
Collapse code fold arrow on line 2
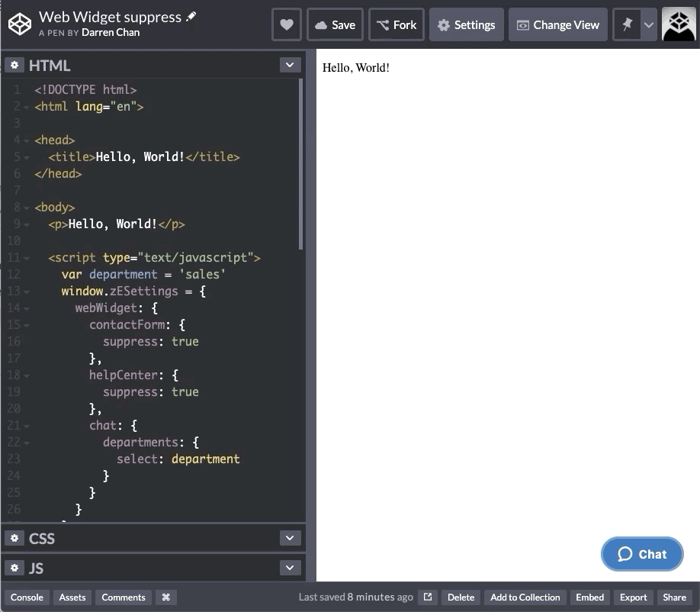click(x=27, y=107)
